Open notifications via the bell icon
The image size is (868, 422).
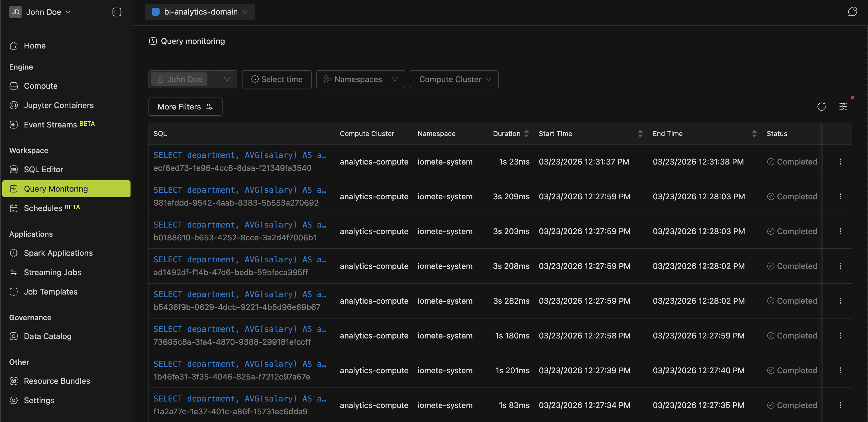click(x=853, y=11)
